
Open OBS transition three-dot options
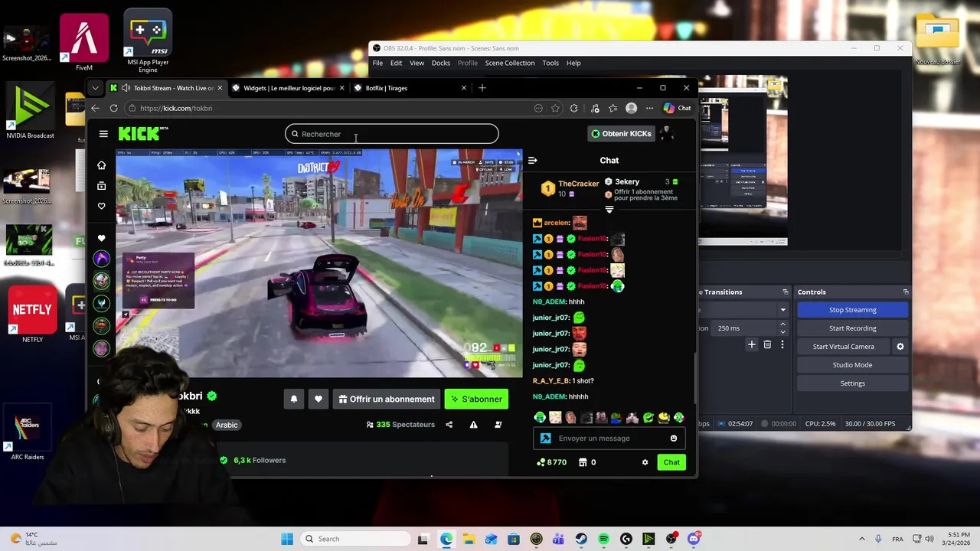tap(782, 344)
